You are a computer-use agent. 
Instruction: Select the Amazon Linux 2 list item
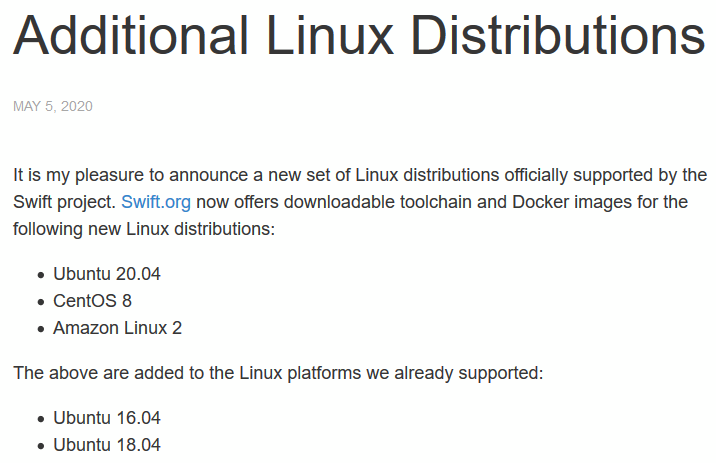[x=117, y=327]
